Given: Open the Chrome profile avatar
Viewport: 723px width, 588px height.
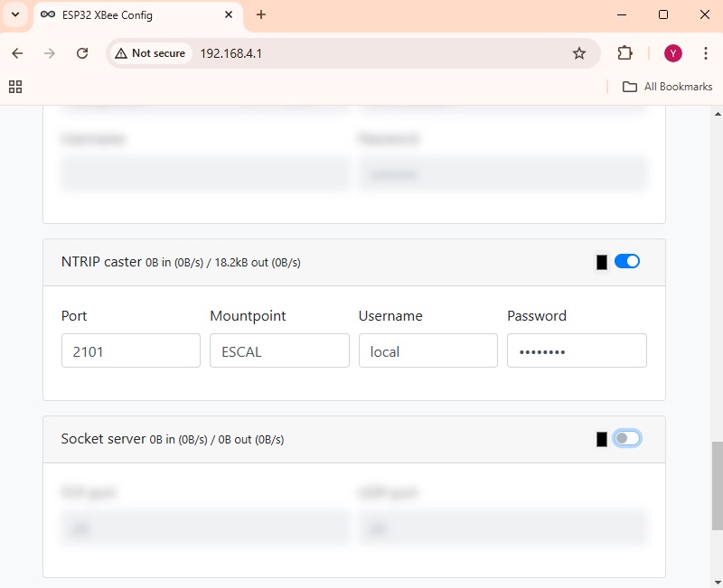Looking at the screenshot, I should [673, 53].
